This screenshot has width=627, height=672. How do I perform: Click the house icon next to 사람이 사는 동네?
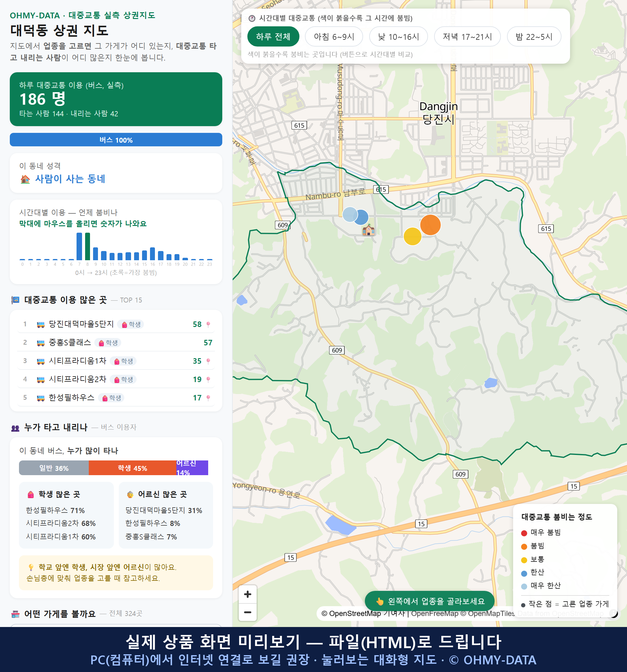(x=25, y=179)
